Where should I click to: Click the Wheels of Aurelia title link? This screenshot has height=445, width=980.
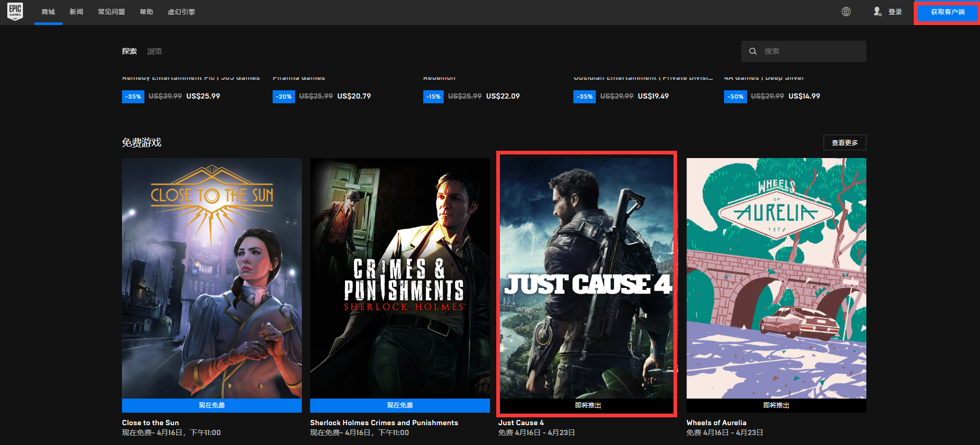(x=716, y=423)
